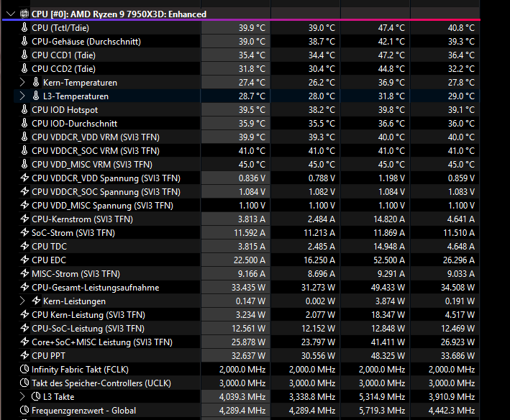510x420 pixels.
Task: Click bolt icon beside CPU VDD_MISC Spannung
Action: click(x=24, y=205)
